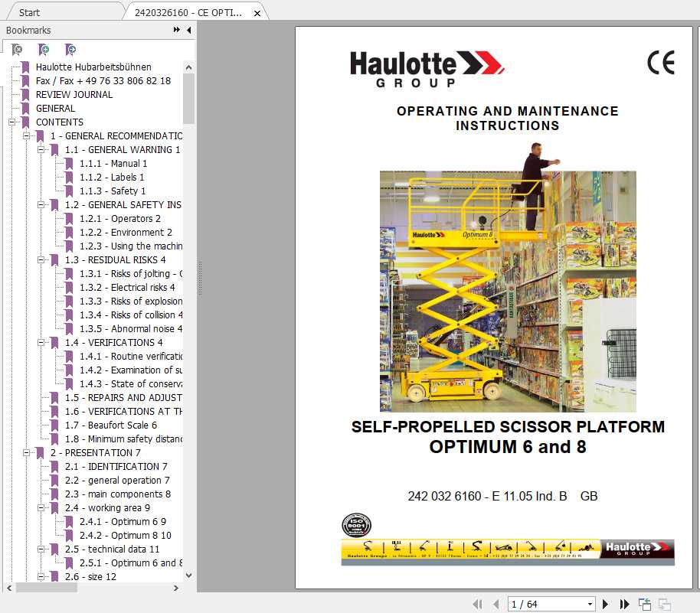Go to the next page
This screenshot has height=613, width=700.
coord(605,604)
